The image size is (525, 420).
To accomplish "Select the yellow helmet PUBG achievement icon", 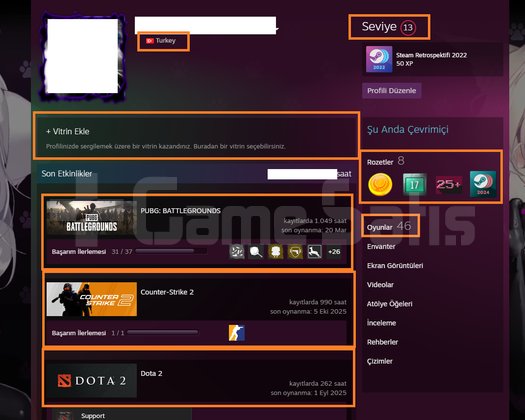I will pyautogui.click(x=276, y=252).
